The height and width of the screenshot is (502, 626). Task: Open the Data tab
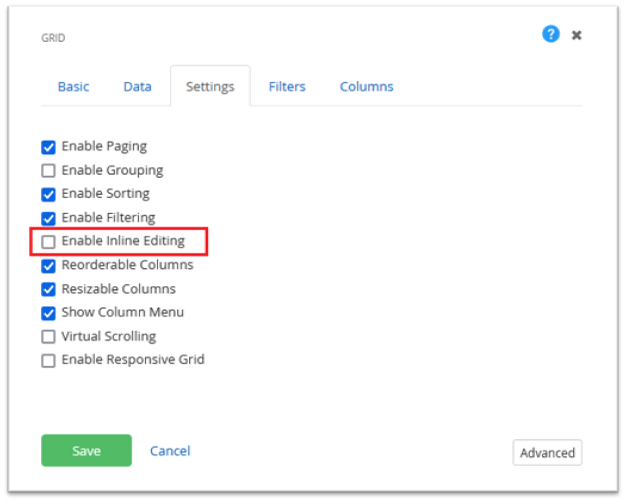point(137,87)
